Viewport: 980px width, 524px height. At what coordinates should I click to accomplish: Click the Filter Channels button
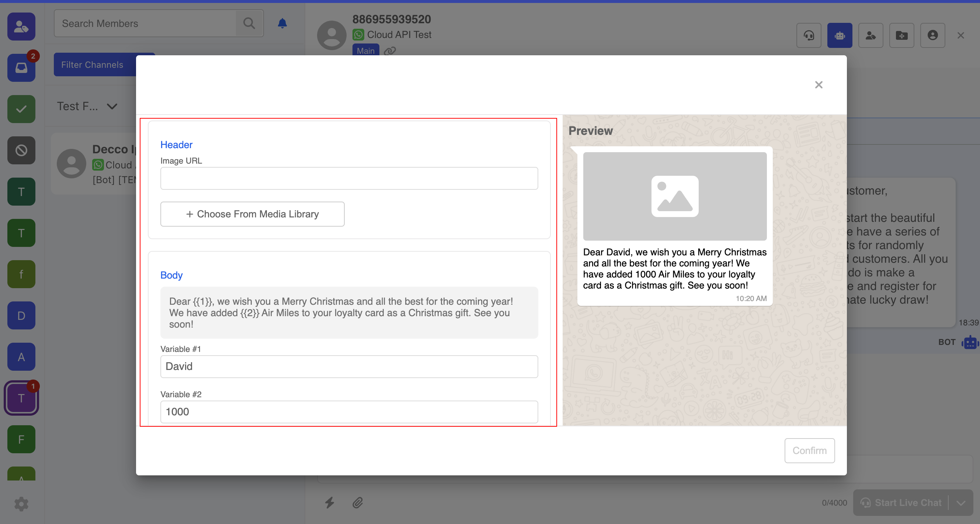[93, 64]
